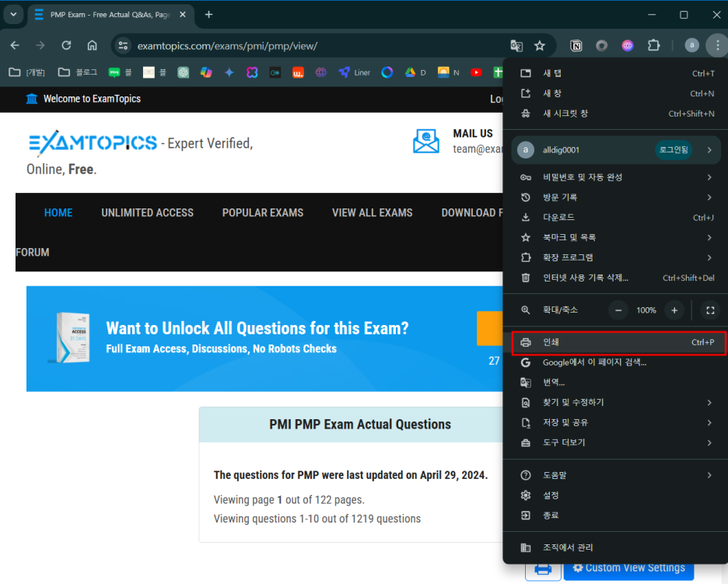Go to home page via house icon
Screen dimensions: 728x584
tap(93, 46)
